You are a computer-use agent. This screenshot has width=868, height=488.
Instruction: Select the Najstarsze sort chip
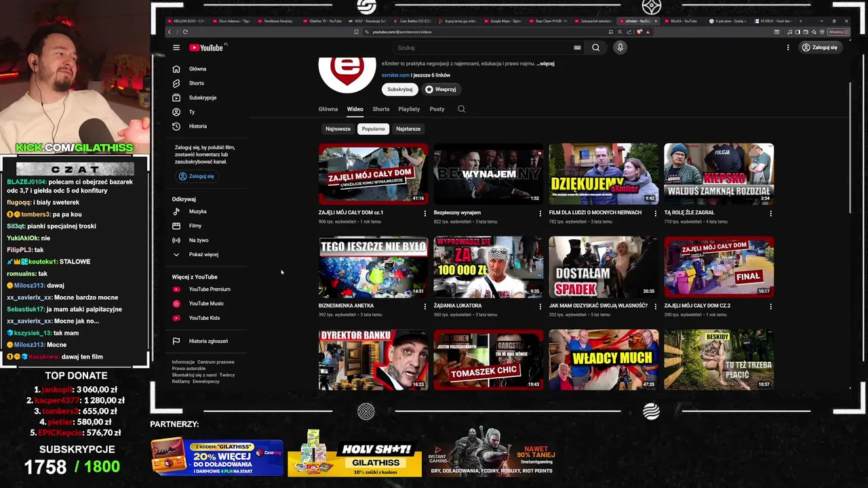408,129
